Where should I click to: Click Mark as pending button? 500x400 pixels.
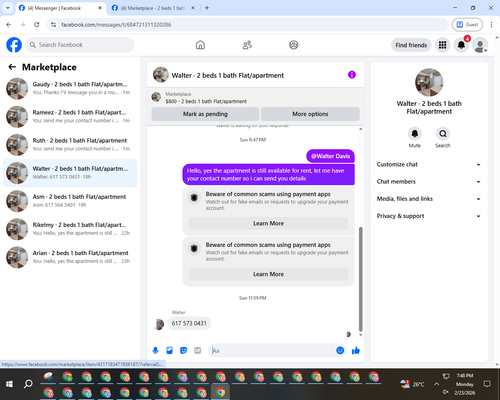pos(205,114)
